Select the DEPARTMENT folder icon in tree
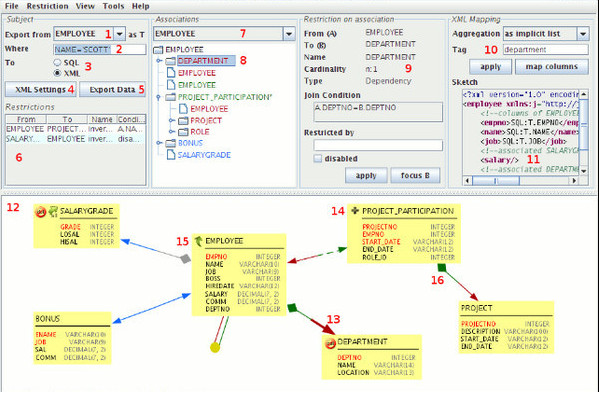 [x=171, y=61]
